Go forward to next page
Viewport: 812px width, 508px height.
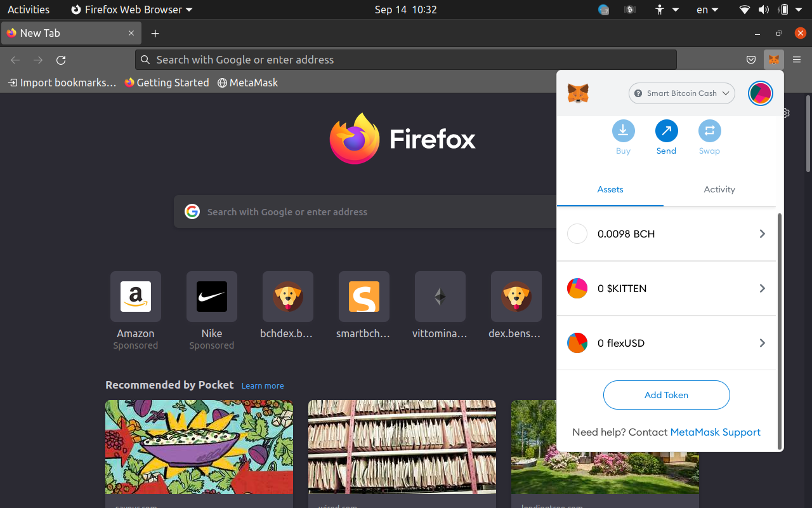tap(38, 60)
